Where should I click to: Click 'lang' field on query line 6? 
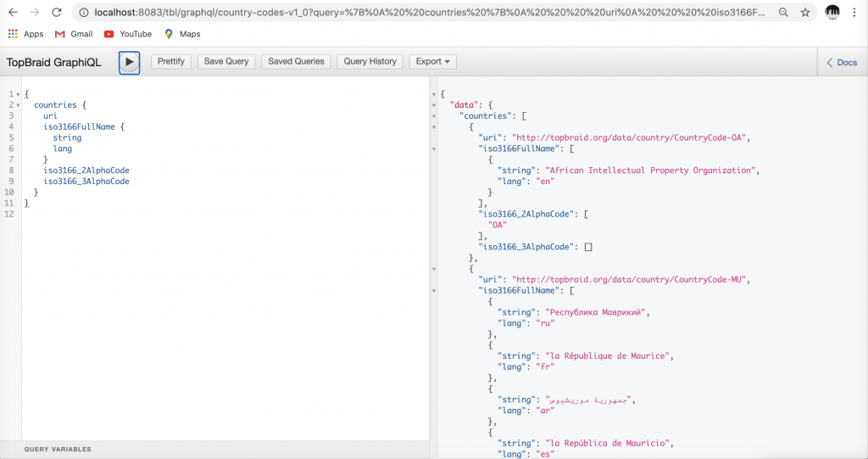[x=62, y=148]
